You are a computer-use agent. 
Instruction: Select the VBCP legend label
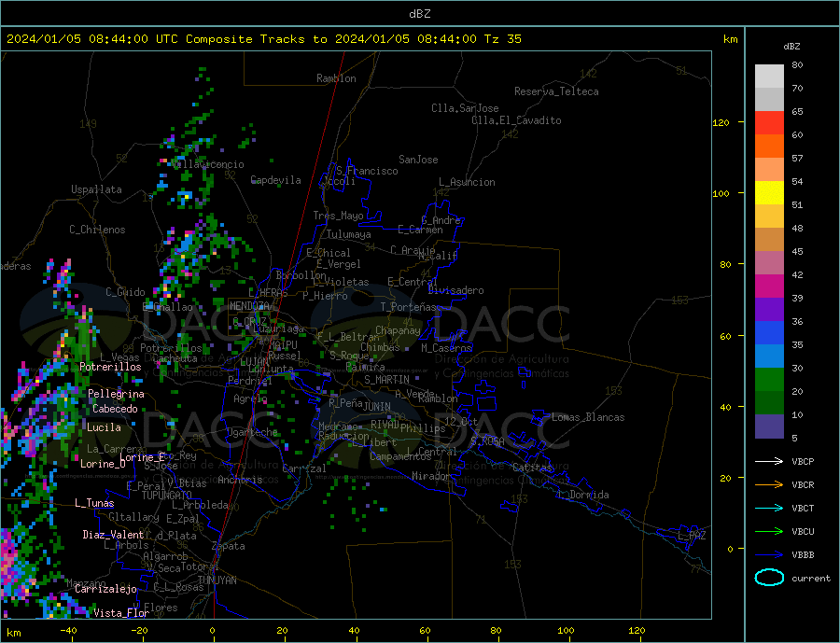pos(803,461)
